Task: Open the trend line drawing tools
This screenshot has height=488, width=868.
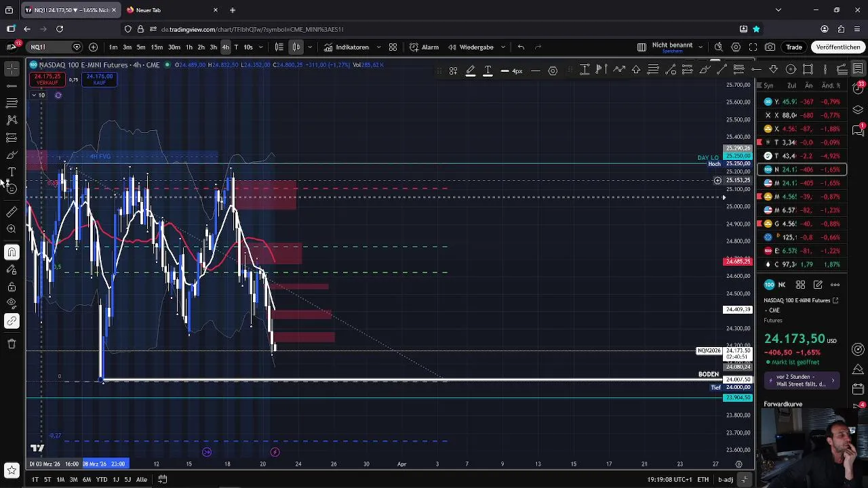Action: [x=12, y=86]
